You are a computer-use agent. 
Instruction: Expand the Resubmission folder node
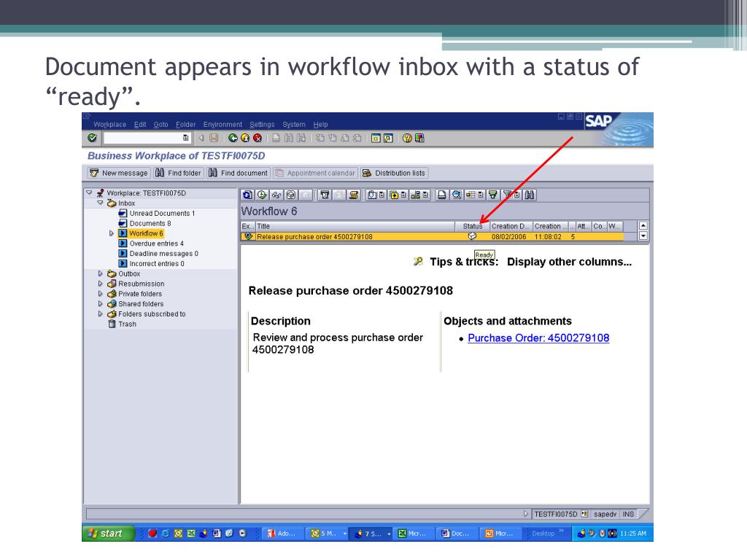[x=100, y=284]
